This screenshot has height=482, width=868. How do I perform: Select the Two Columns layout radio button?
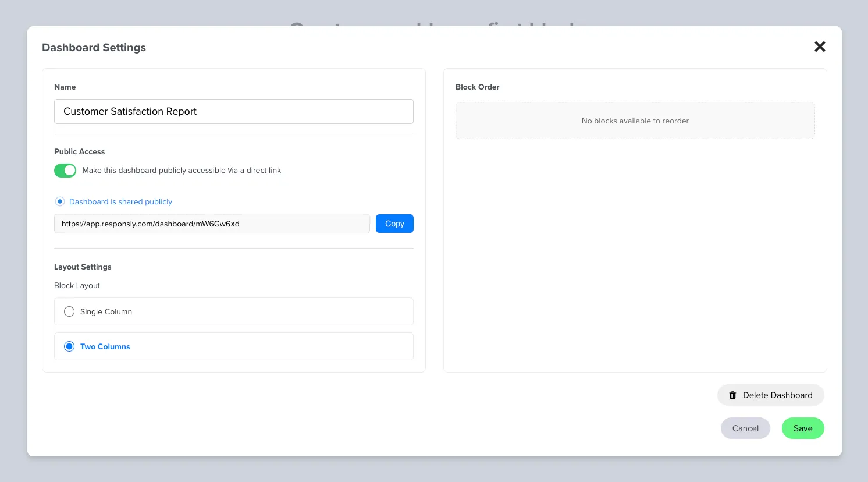pyautogui.click(x=69, y=346)
